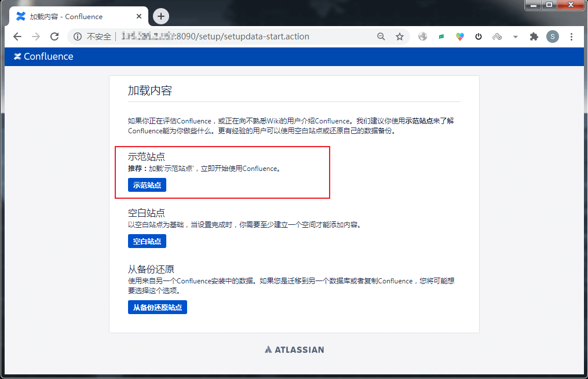
Task: Click the power button extension icon
Action: point(479,37)
